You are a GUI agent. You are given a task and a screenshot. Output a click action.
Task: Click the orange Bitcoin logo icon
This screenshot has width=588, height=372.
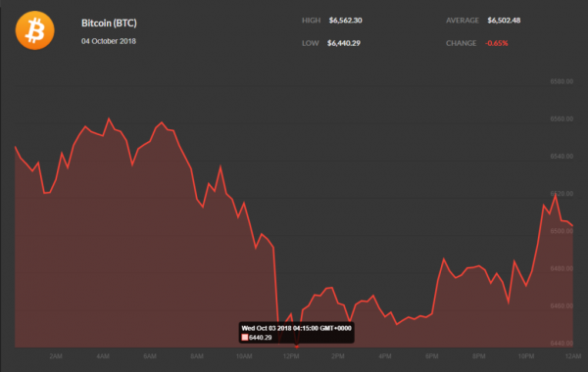tap(35, 30)
